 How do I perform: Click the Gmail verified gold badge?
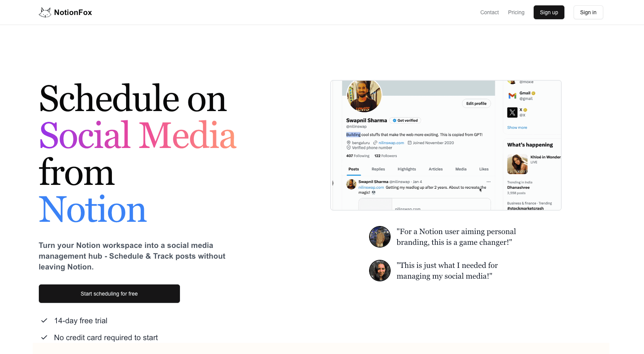tap(533, 93)
